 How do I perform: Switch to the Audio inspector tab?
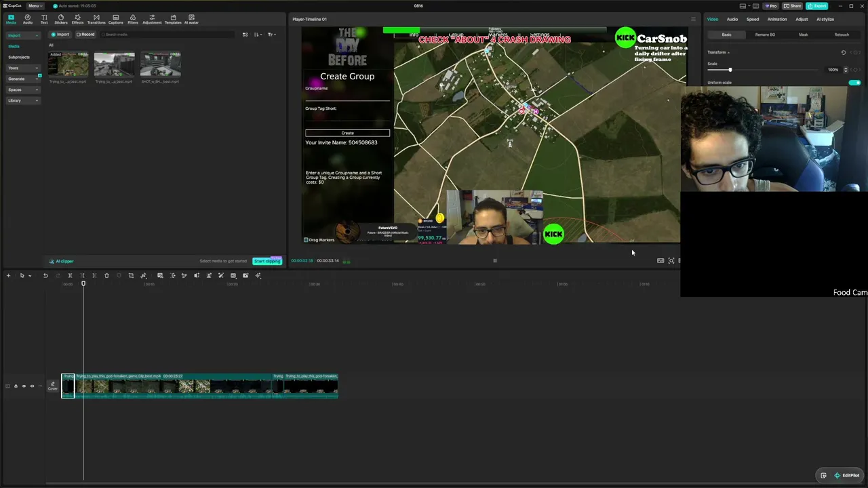point(732,19)
